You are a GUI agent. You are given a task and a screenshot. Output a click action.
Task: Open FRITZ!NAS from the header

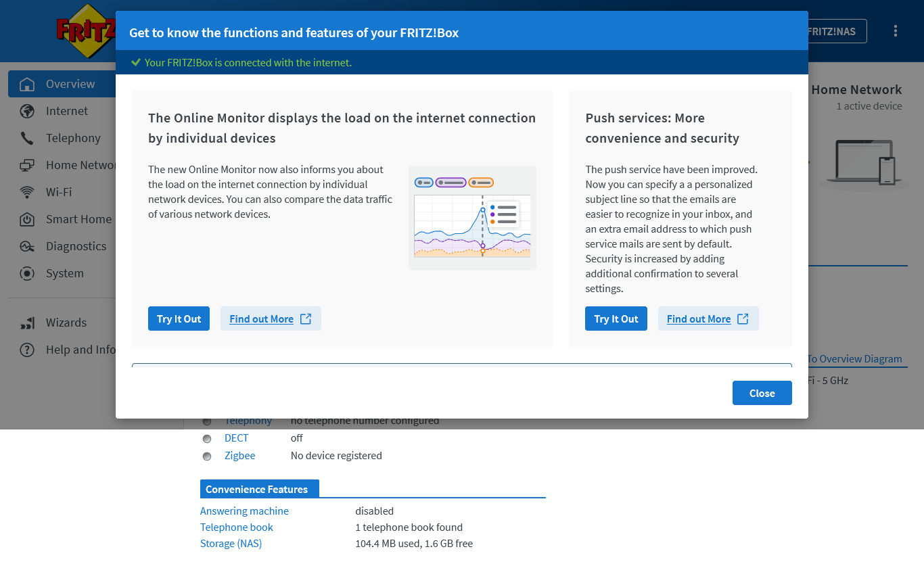pos(837,31)
